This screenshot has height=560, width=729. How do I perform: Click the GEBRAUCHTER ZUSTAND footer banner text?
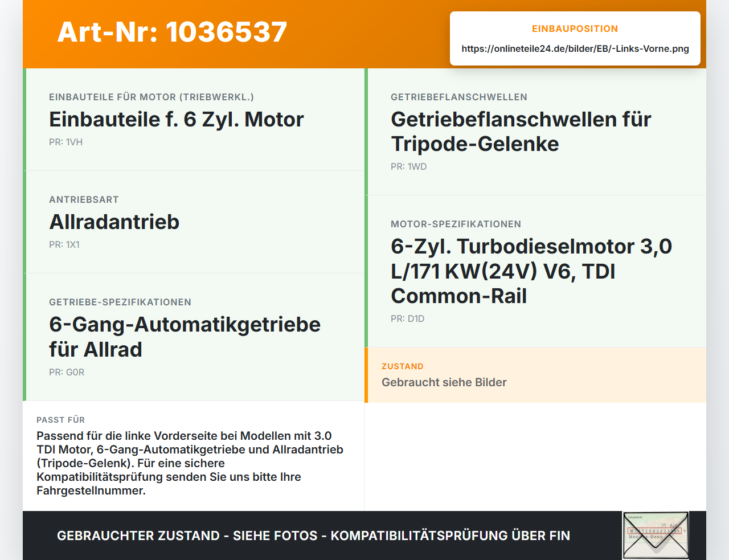click(313, 536)
